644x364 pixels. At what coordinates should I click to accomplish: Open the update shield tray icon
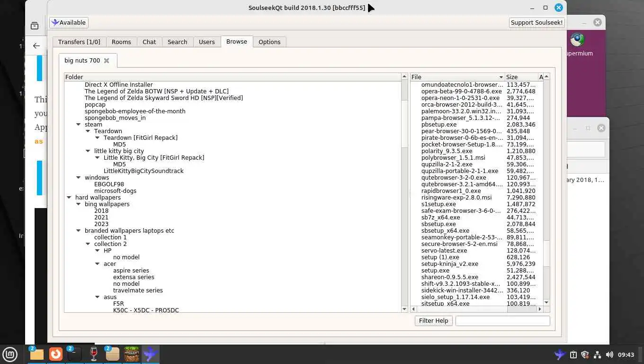585,355
